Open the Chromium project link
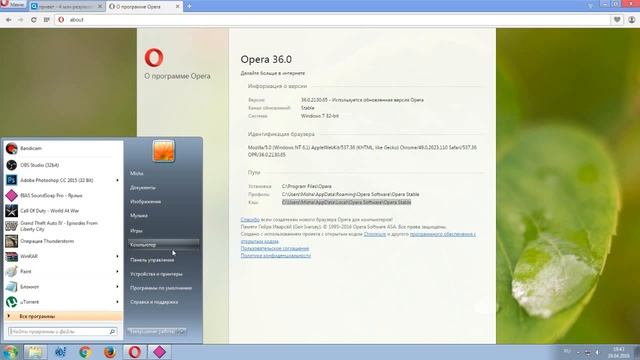 (375, 234)
